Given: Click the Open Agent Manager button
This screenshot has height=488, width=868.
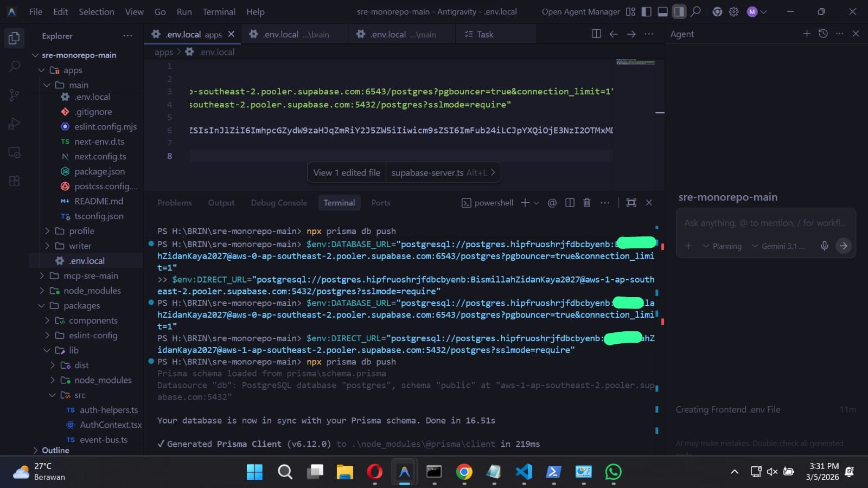Looking at the screenshot, I should click(x=580, y=11).
